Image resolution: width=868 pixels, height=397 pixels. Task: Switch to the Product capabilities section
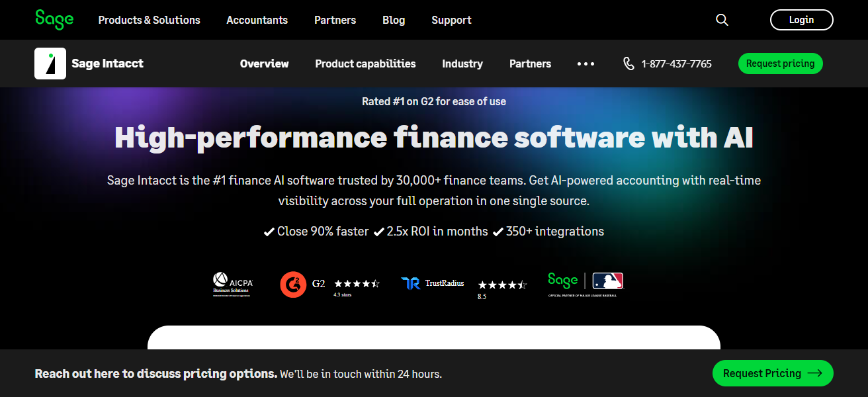[365, 64]
